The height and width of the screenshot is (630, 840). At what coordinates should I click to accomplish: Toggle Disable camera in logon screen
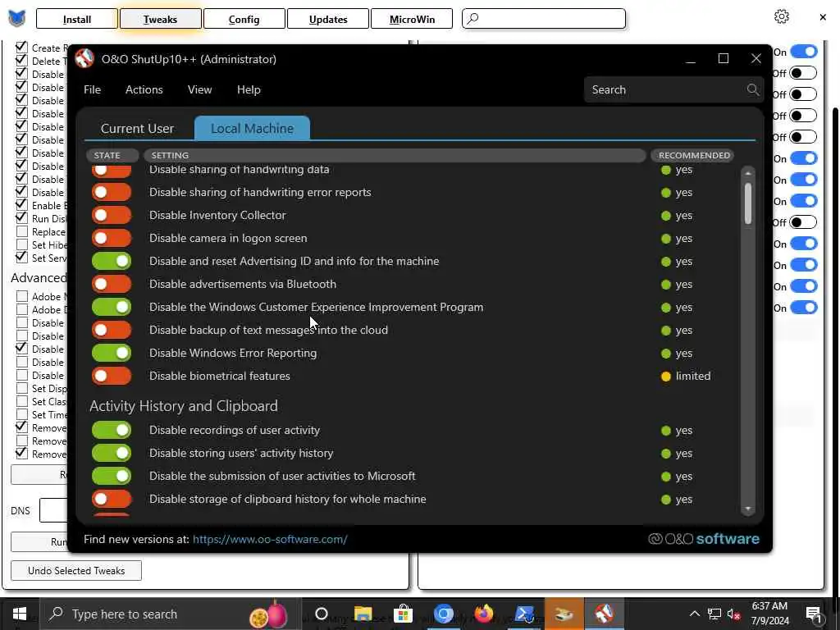click(x=112, y=239)
